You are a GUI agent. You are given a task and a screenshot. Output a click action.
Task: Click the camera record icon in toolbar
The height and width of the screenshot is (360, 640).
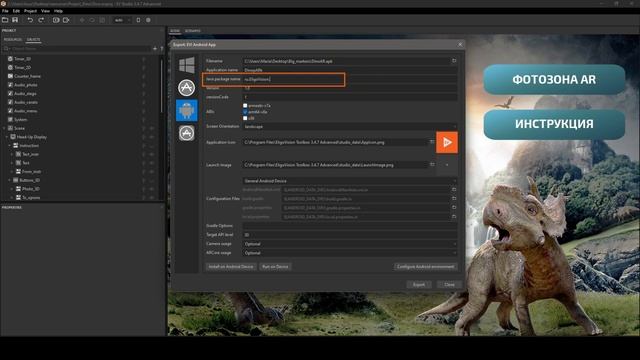[66, 20]
